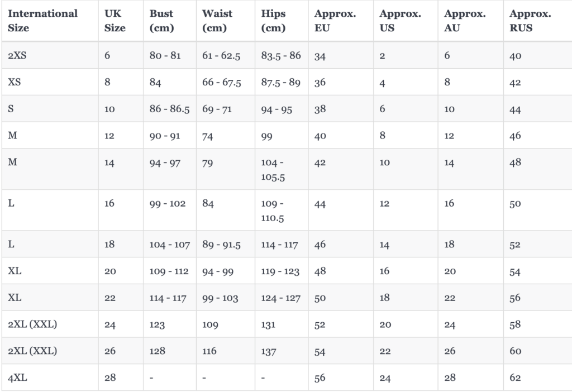Select hips value 137
The height and width of the screenshot is (392, 572).
(x=269, y=351)
